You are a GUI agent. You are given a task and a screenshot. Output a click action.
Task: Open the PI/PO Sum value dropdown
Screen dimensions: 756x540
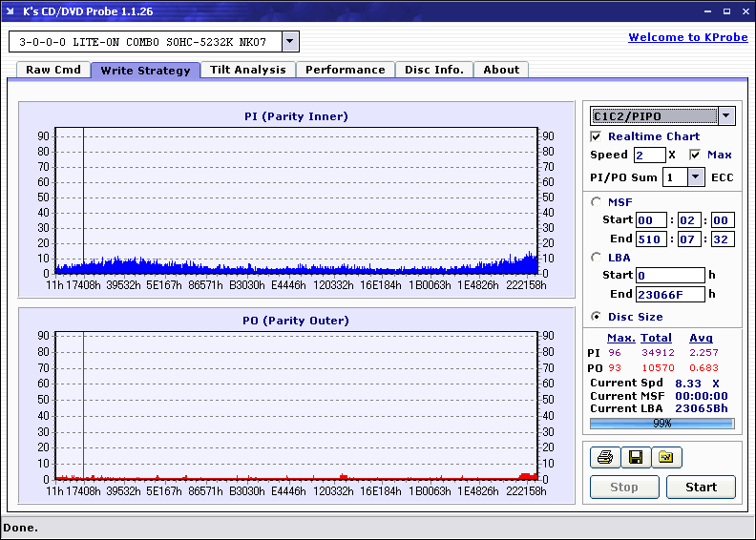pos(696,177)
